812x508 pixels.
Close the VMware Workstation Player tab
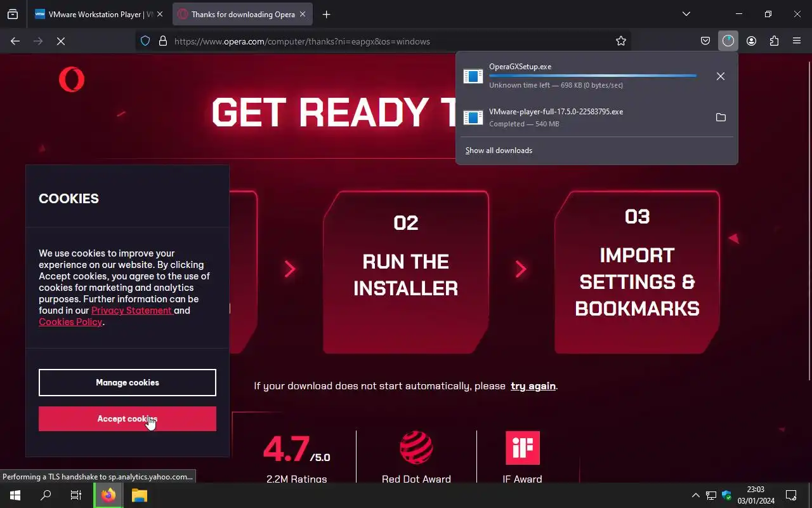click(x=159, y=14)
